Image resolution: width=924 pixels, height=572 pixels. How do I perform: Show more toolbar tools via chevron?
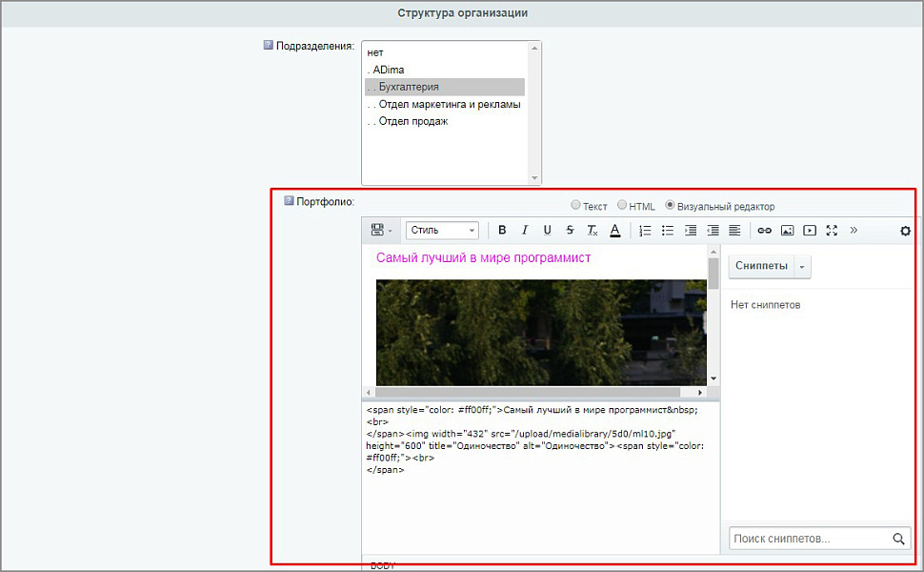click(854, 230)
